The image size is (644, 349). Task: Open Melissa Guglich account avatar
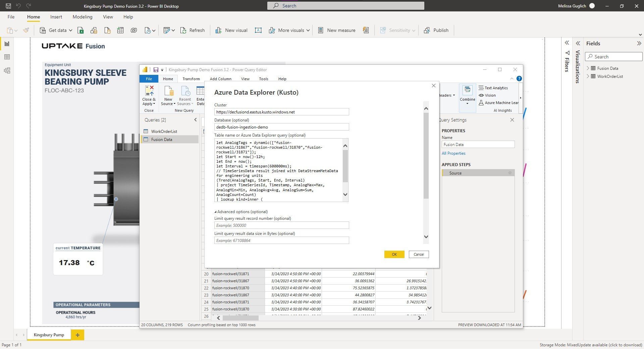tap(592, 6)
